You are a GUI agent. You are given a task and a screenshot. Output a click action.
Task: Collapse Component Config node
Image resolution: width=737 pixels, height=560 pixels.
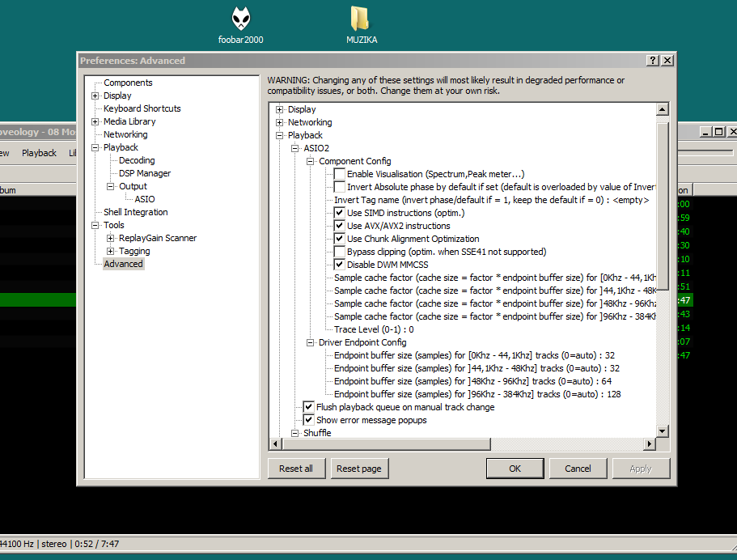(310, 161)
